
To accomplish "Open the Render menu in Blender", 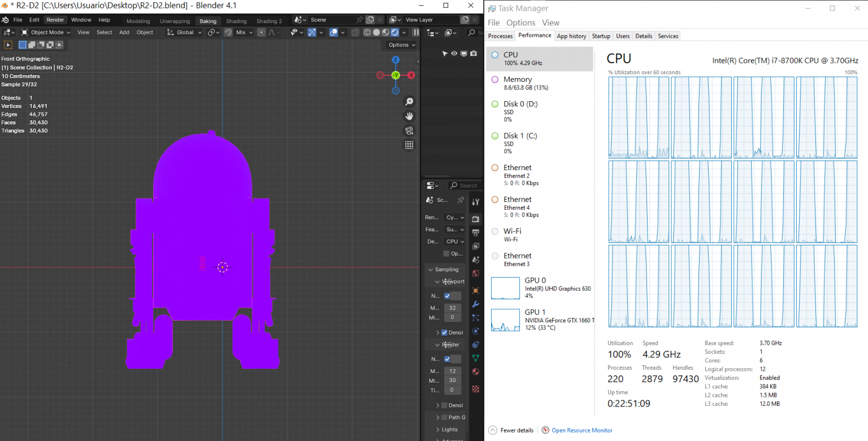I will tap(55, 20).
